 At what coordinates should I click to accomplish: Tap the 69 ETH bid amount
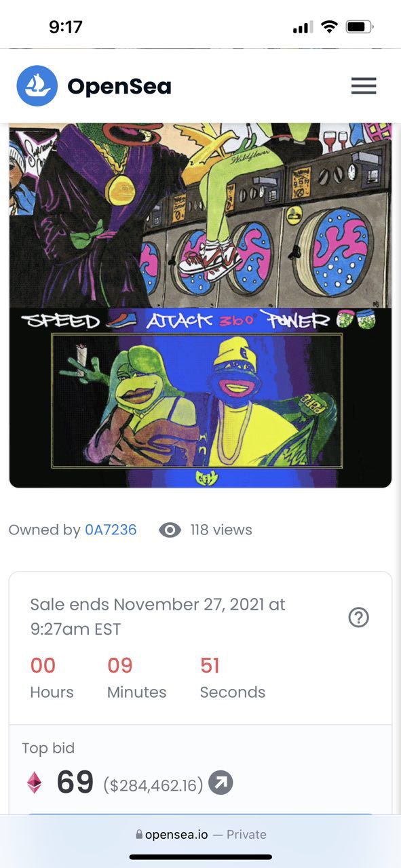[75, 783]
